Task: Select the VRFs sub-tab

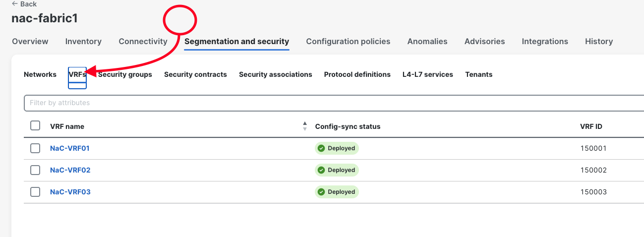Action: (77, 74)
